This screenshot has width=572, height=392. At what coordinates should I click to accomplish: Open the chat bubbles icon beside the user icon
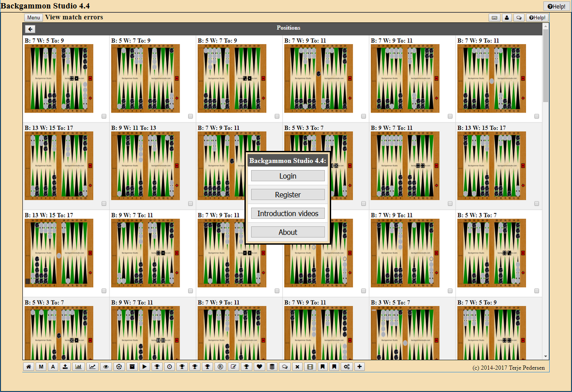pos(519,18)
